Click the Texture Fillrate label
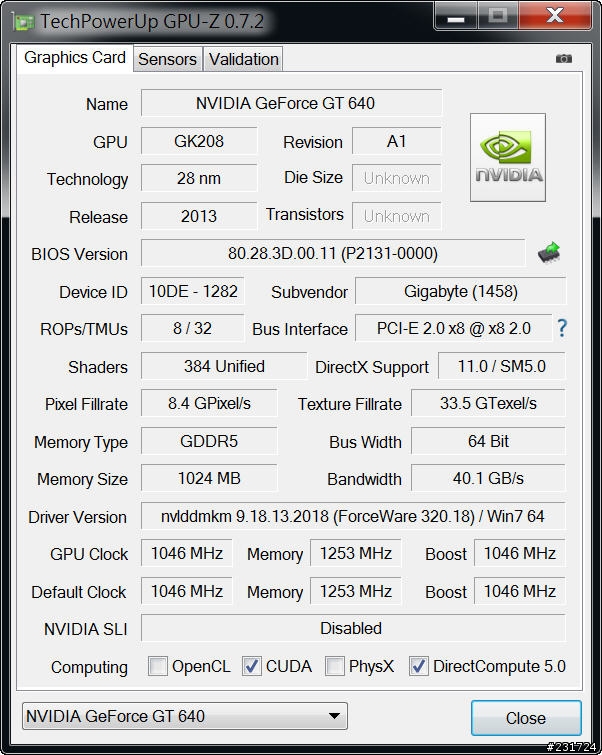Viewport: 602px width, 755px height. pos(350,404)
